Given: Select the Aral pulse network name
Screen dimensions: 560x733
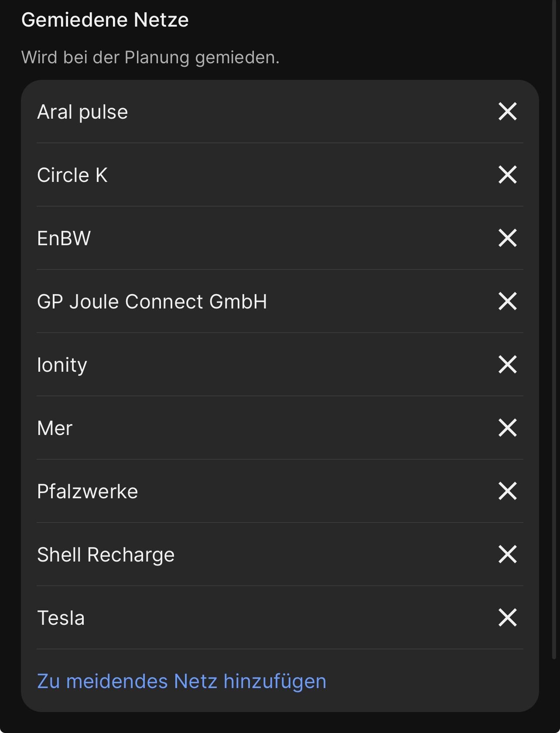Looking at the screenshot, I should (x=82, y=112).
